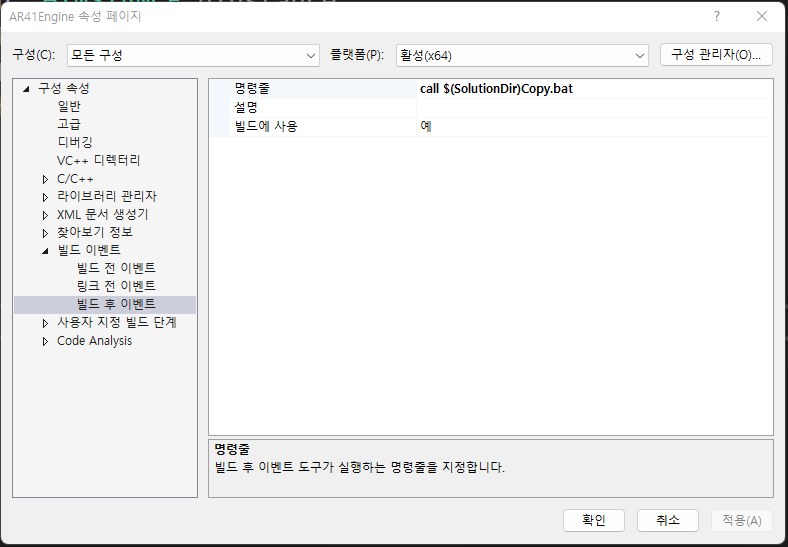Click the 구성 관리자(O)... button

(x=716, y=55)
